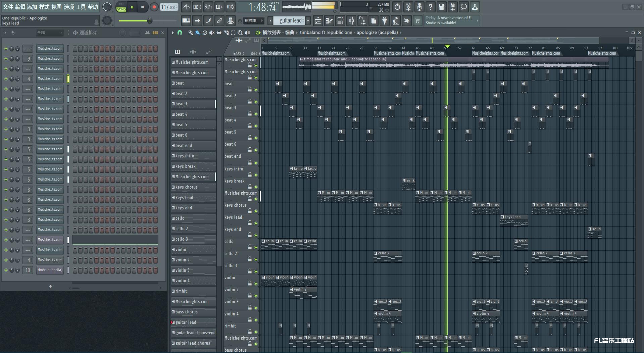Mute the first Musiche..ts.com channel
This screenshot has height=353, width=644.
coord(6,49)
